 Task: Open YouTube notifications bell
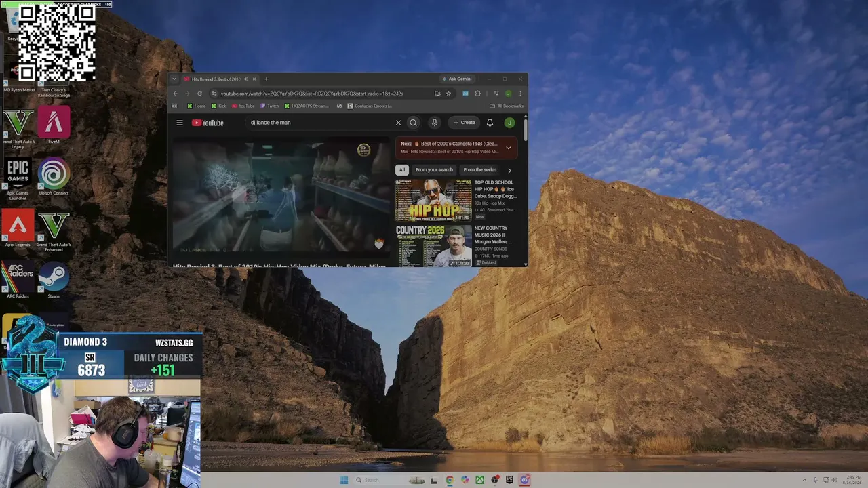(490, 123)
